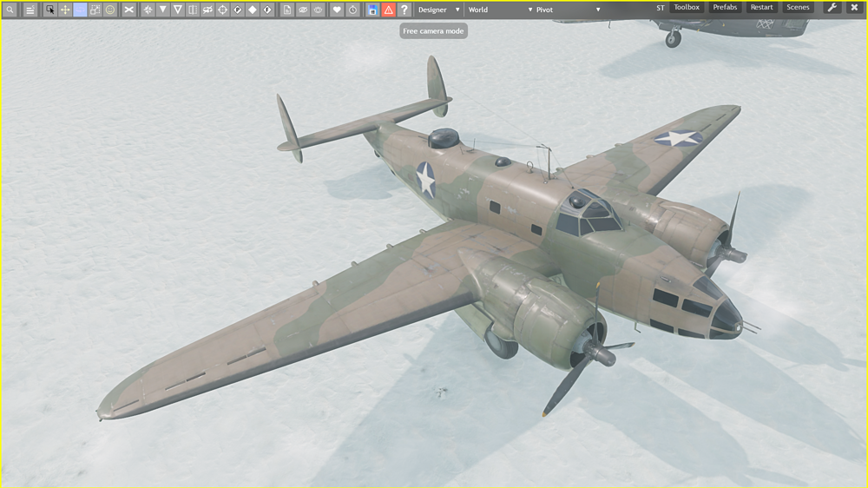The image size is (868, 488).
Task: Activate the move arrows tool
Action: [65, 10]
